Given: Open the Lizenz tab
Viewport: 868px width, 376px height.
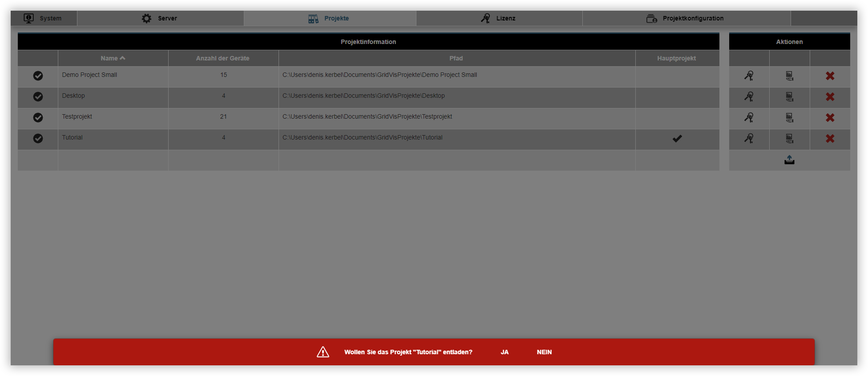Looking at the screenshot, I should point(499,18).
